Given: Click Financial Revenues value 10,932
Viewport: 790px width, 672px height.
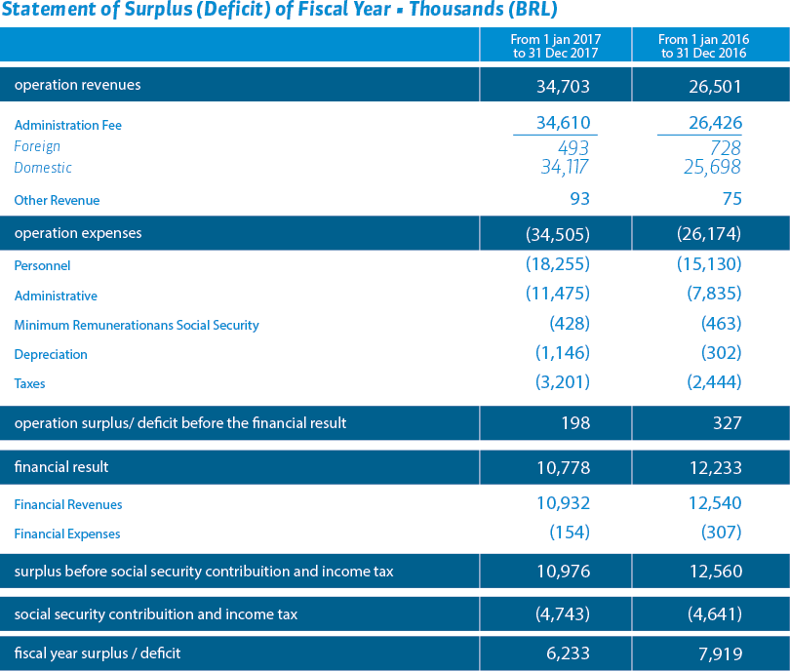Looking at the screenshot, I should (x=563, y=502).
